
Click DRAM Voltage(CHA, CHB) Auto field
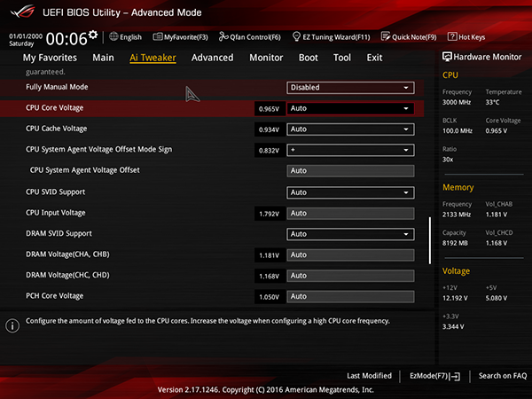pos(350,254)
